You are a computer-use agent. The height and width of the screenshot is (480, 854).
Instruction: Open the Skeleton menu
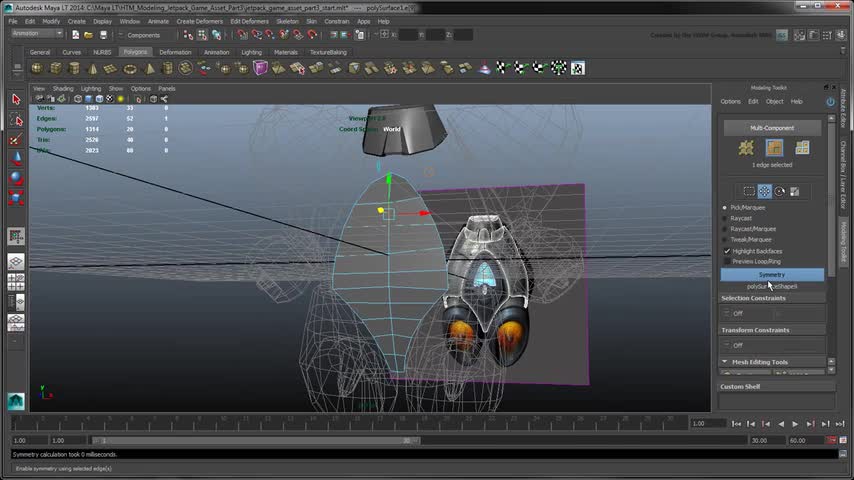(287, 22)
